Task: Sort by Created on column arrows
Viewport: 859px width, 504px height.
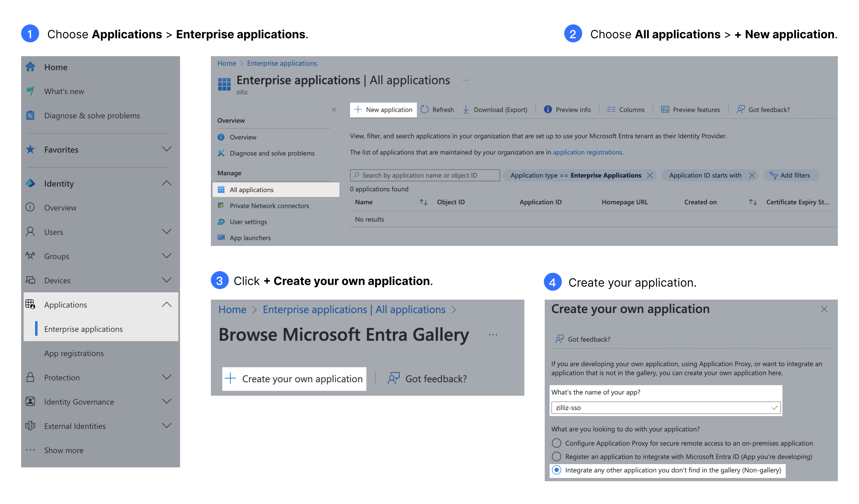Action: coord(753,202)
